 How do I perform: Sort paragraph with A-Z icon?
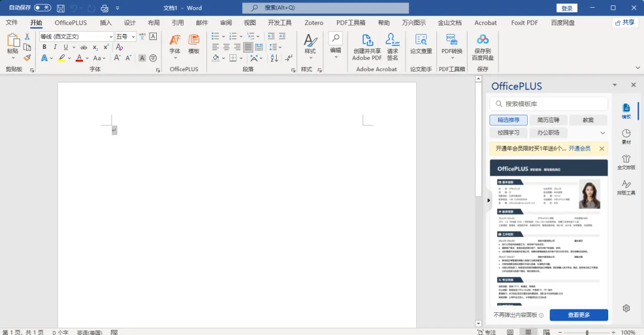tap(274, 58)
